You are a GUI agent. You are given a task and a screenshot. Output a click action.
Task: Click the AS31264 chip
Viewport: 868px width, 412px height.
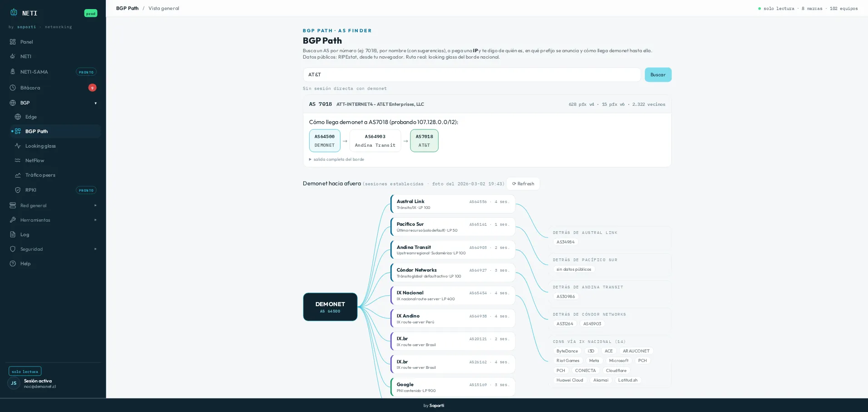click(565, 324)
